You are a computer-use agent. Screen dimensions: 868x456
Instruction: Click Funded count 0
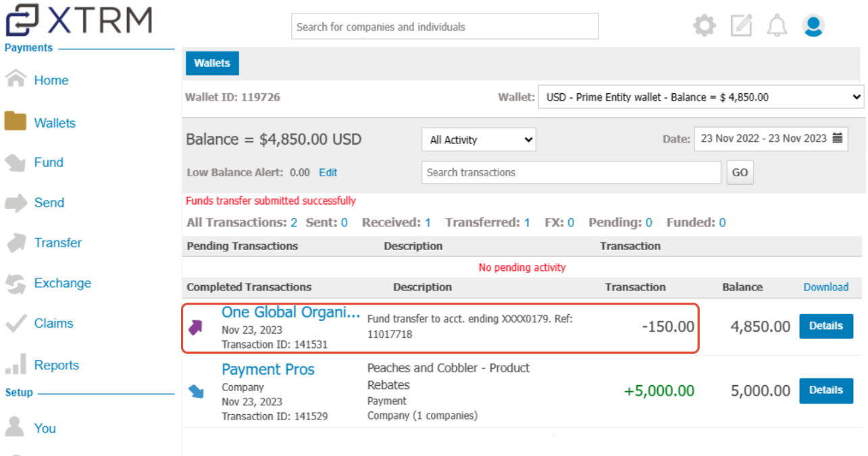pos(722,222)
